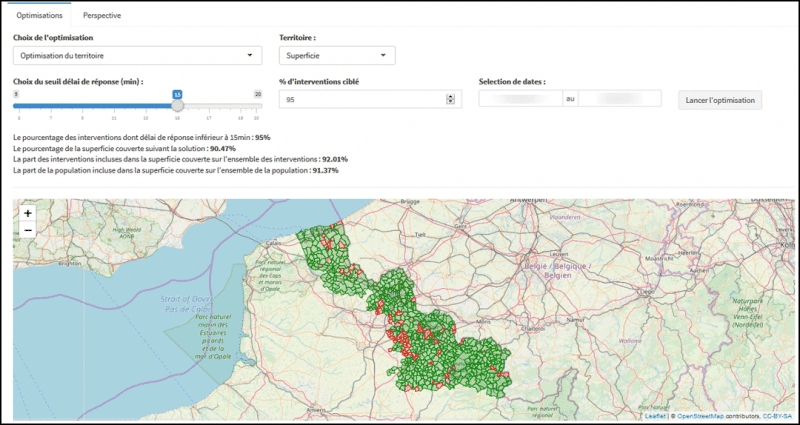Click 'Lancer l'optimisation' button
800x425 pixels.
click(x=720, y=100)
